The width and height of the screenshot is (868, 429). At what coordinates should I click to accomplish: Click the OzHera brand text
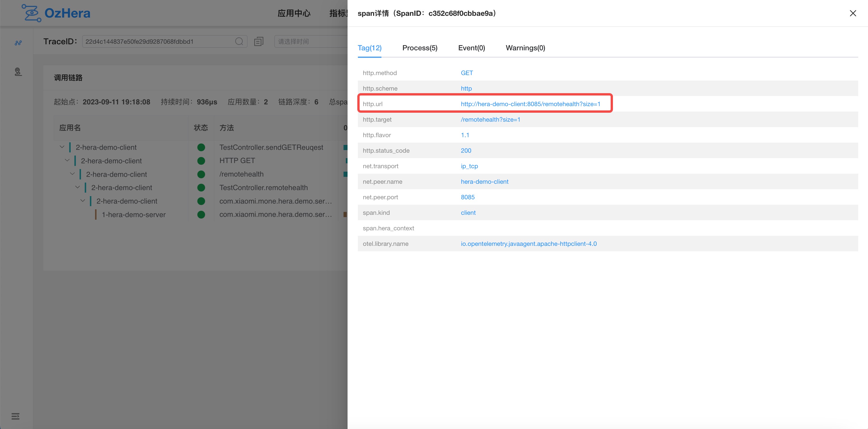pos(67,13)
